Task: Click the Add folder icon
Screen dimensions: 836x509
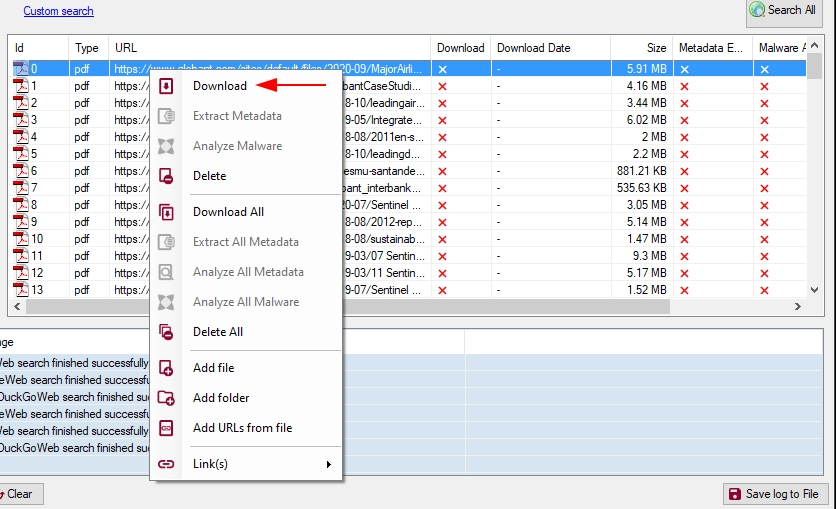Action: pyautogui.click(x=167, y=398)
